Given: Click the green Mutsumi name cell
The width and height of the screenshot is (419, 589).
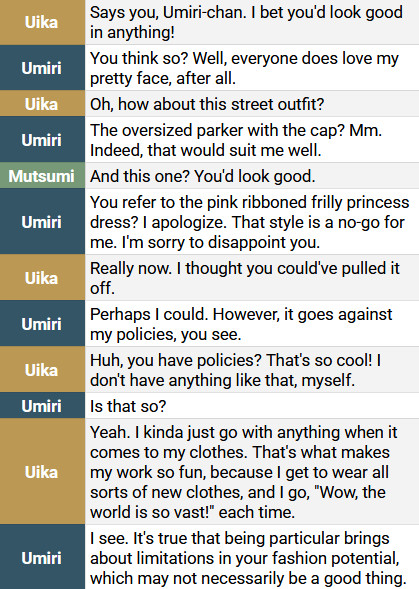Looking at the screenshot, I should [x=42, y=176].
